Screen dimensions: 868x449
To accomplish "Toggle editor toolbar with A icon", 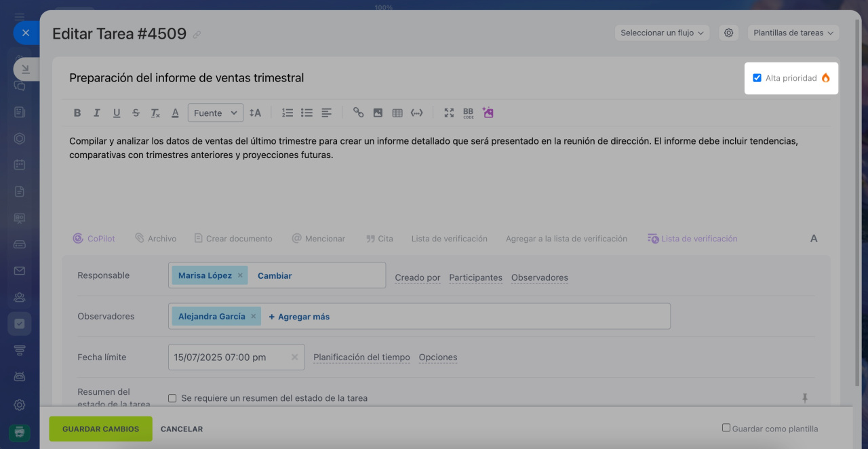I will click(814, 239).
